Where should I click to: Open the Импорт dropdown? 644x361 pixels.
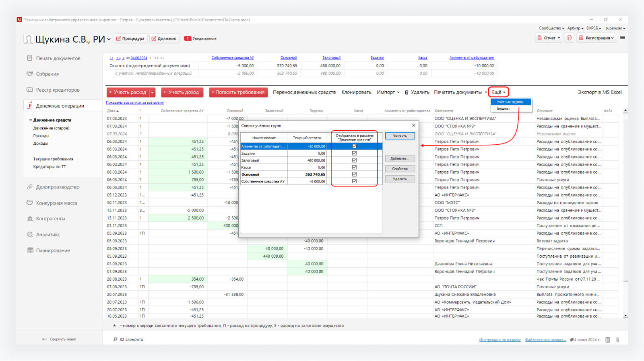click(x=388, y=92)
